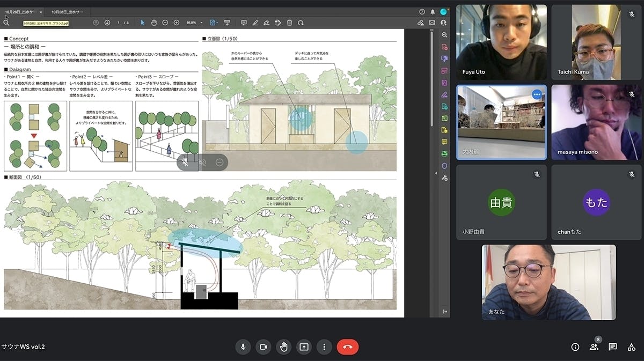Click the red leave call button
This screenshot has height=361, width=644.
coord(347,347)
